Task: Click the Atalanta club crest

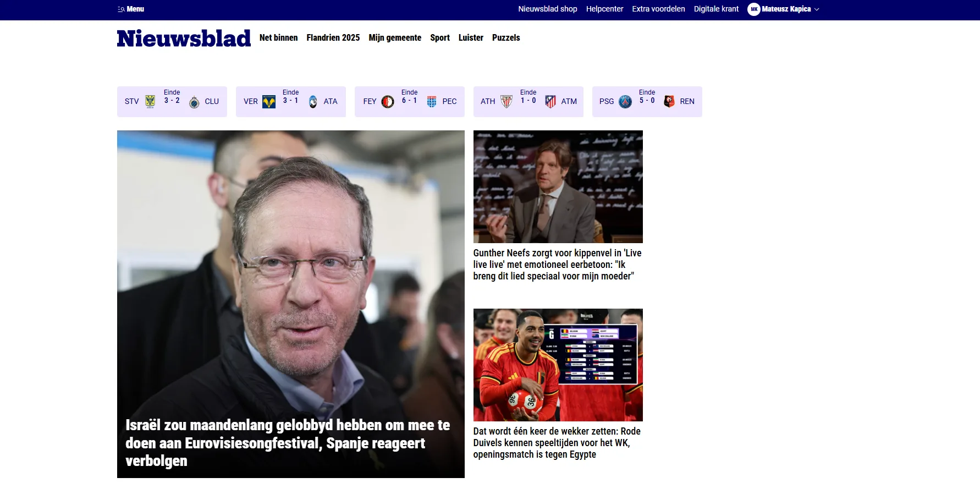Action: point(313,102)
